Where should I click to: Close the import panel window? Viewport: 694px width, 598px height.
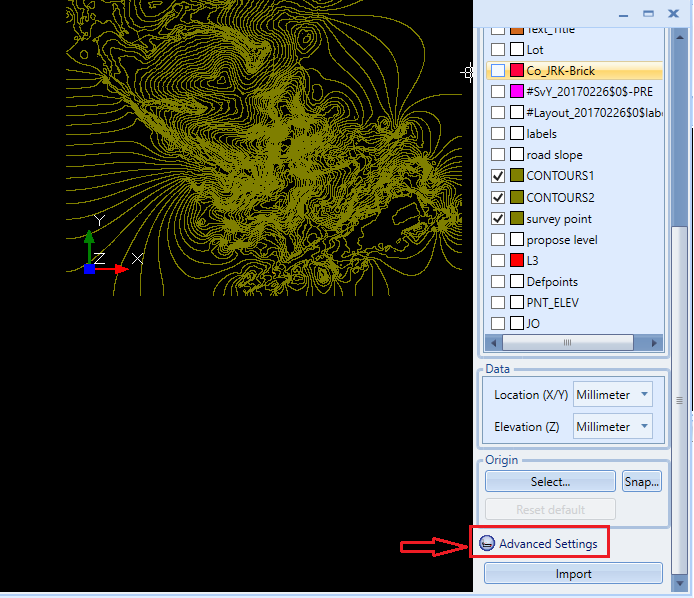tap(673, 14)
